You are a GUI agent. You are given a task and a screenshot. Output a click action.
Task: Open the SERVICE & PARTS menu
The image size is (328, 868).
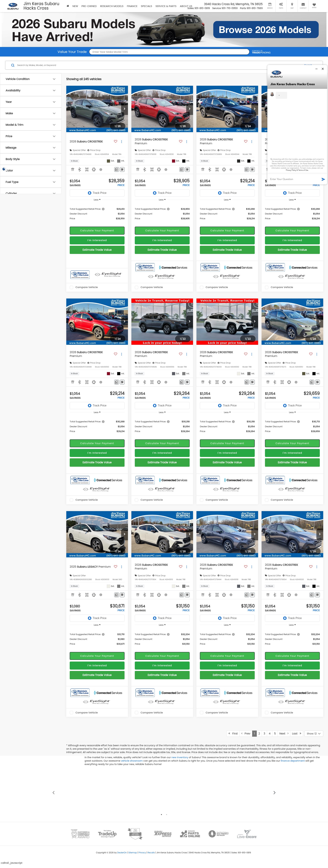click(x=166, y=6)
